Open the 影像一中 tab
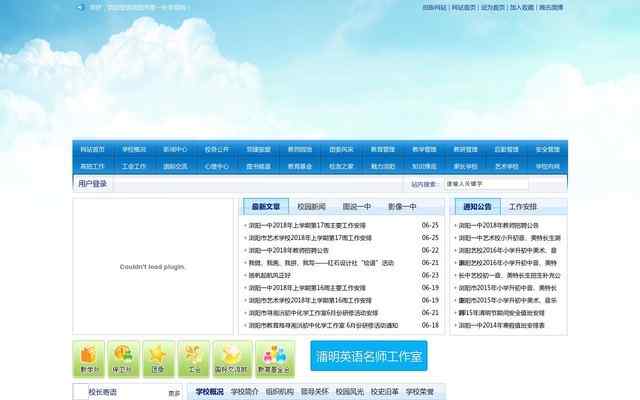This screenshot has height=400, width=640. (x=402, y=206)
